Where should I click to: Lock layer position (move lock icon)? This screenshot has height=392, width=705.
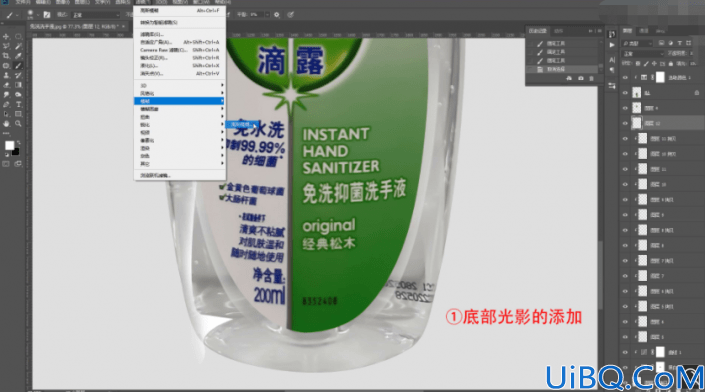[x=654, y=64]
